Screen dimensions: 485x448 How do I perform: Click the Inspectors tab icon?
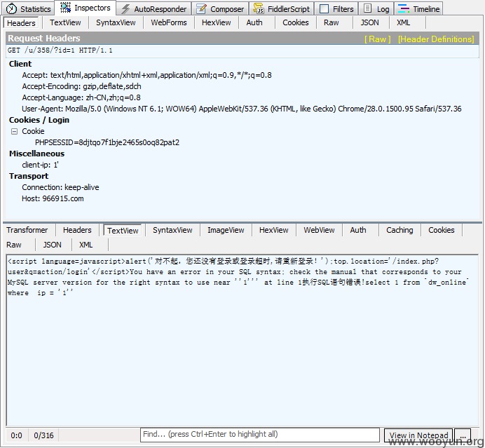(65, 8)
